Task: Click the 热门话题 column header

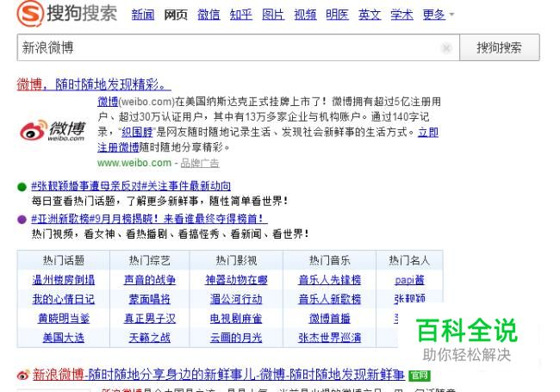Action: coord(63,261)
